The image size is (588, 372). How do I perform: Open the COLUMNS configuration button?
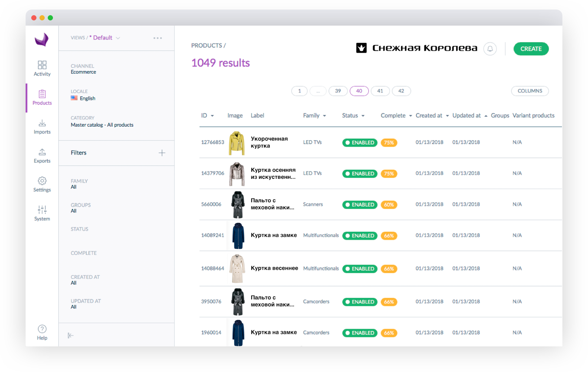(x=530, y=91)
